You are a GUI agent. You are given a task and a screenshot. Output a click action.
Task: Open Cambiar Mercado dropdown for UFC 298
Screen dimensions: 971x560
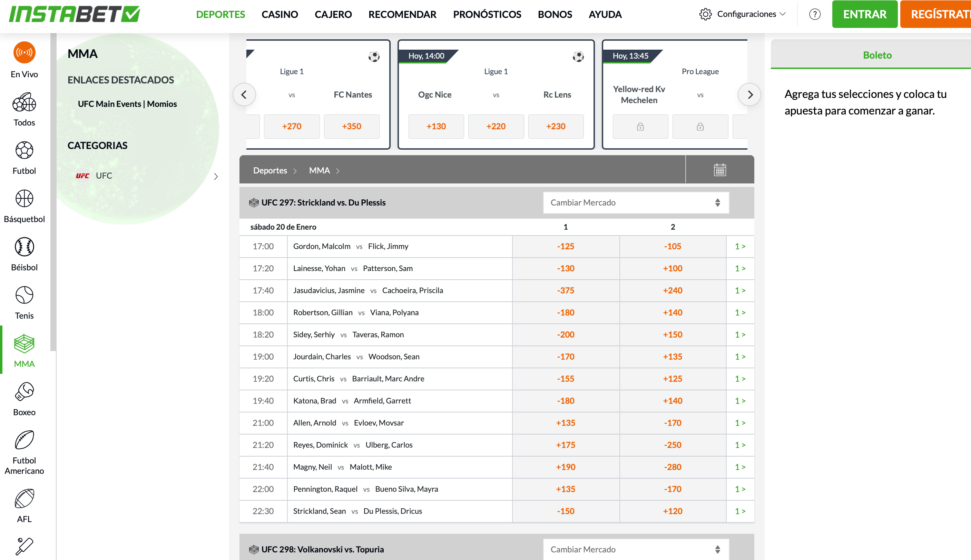[x=636, y=549]
